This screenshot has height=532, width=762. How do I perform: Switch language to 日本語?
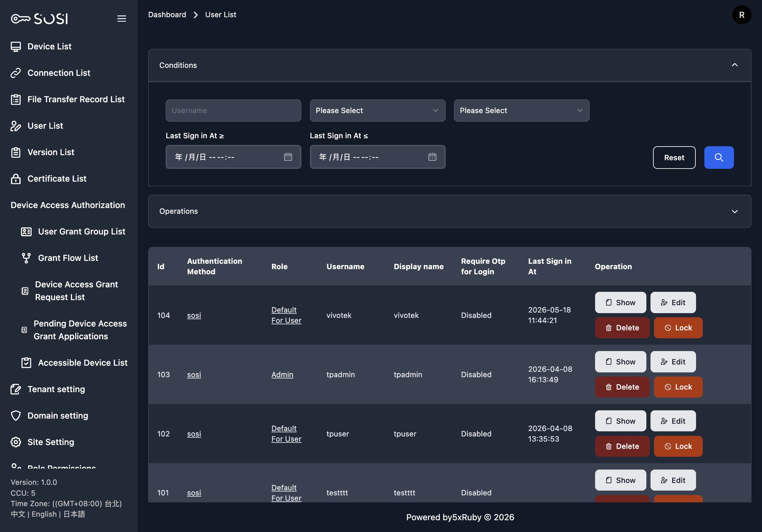pos(74,514)
